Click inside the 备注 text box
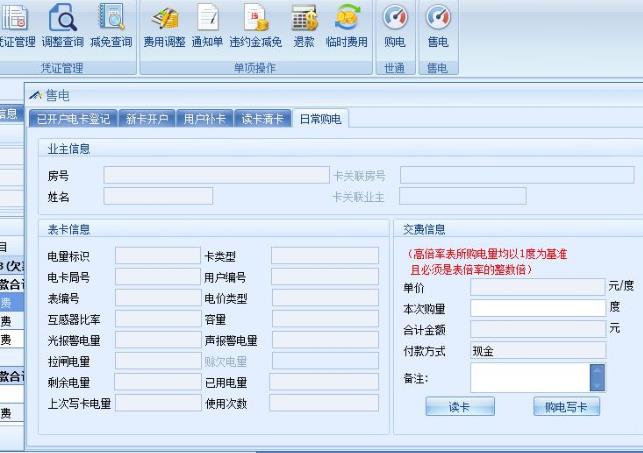 pyautogui.click(x=530, y=377)
